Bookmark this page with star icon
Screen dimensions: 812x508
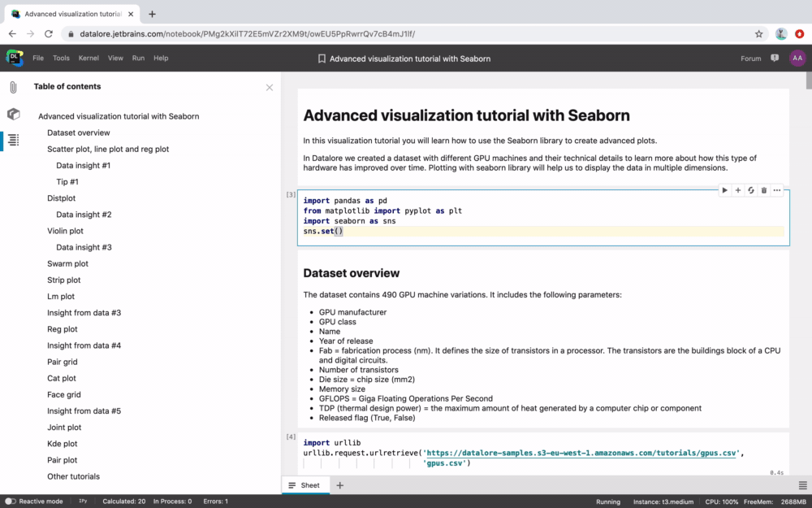point(758,33)
